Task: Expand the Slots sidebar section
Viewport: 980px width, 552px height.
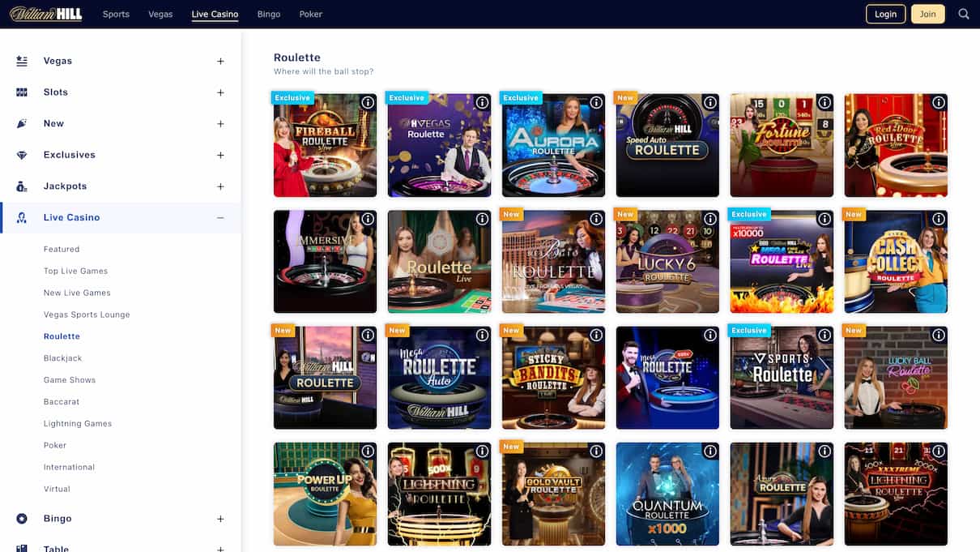Action: [x=220, y=92]
